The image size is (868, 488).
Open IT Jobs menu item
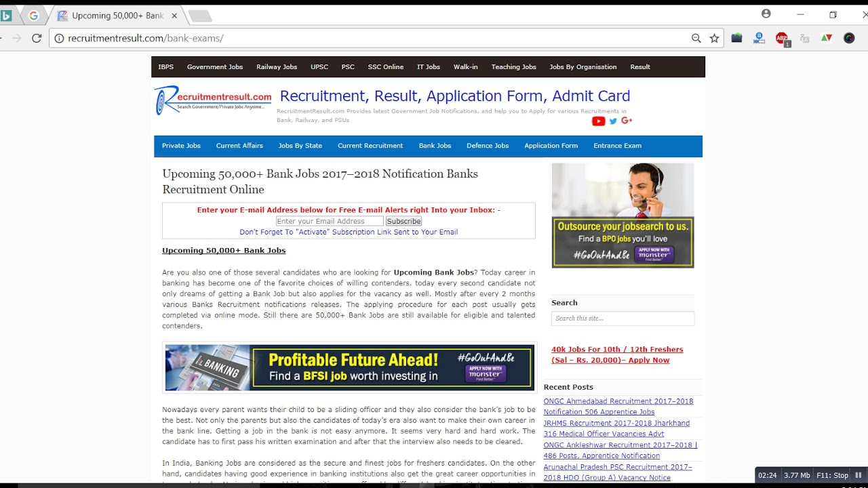(x=429, y=67)
